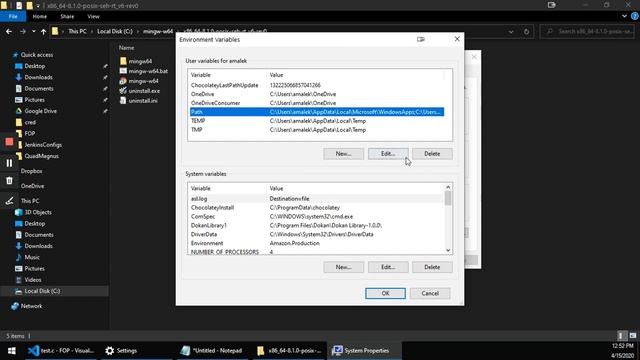Refresh the current folder view
Image resolution: width=640 pixels, height=360 pixels.
point(526,31)
